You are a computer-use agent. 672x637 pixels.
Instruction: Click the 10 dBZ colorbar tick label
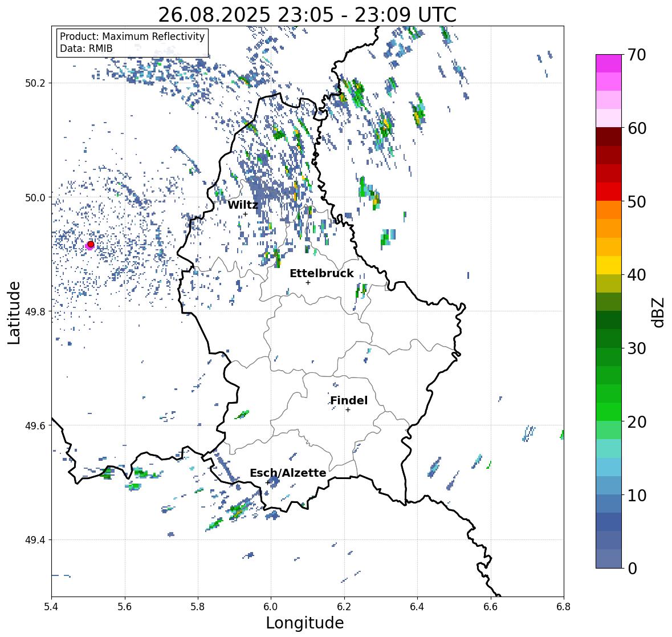pos(637,495)
